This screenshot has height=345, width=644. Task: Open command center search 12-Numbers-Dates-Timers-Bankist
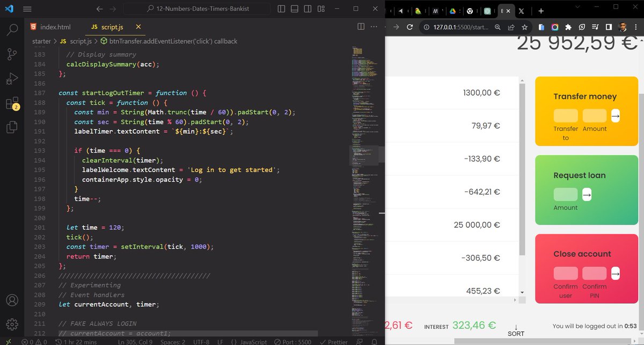pyautogui.click(x=197, y=9)
